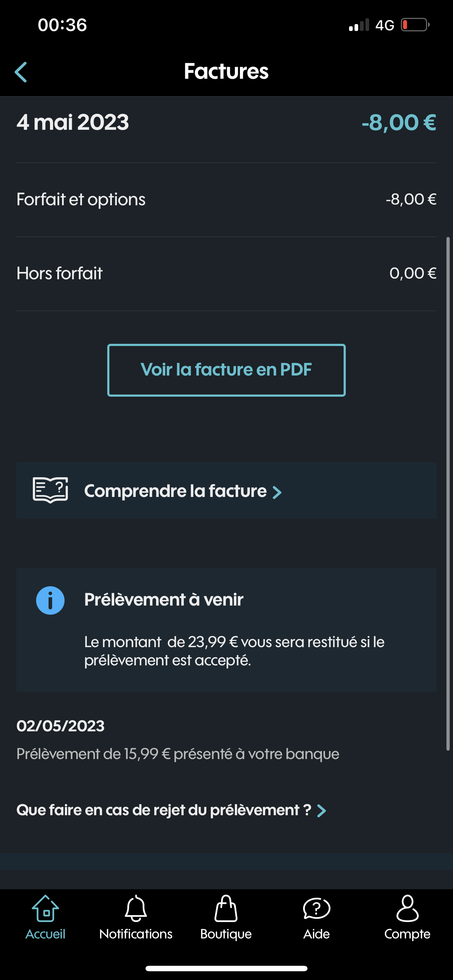Select the Notifications bell icon
Screen dimensions: 453x980
click(x=136, y=907)
